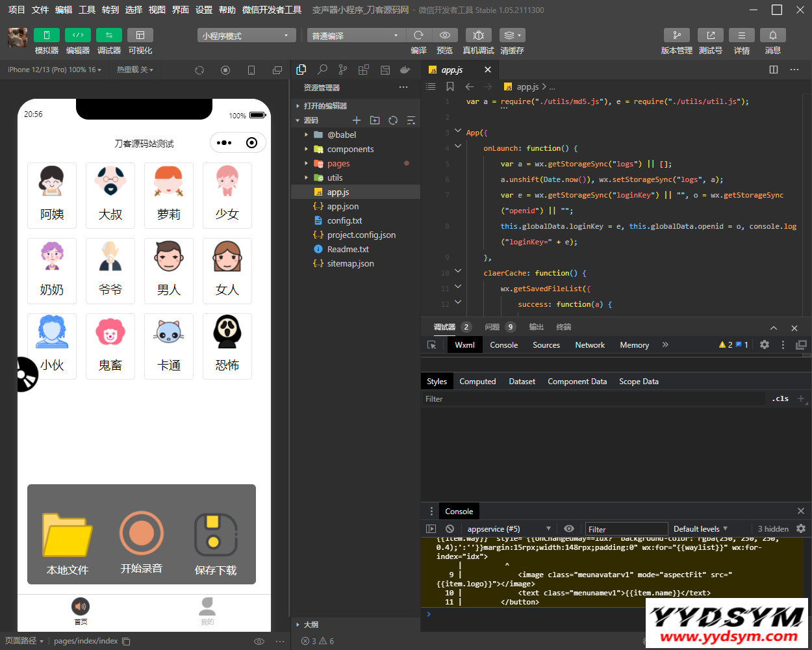Open the messages bell icon
Image resolution: width=812 pixels, height=650 pixels.
pyautogui.click(x=772, y=35)
